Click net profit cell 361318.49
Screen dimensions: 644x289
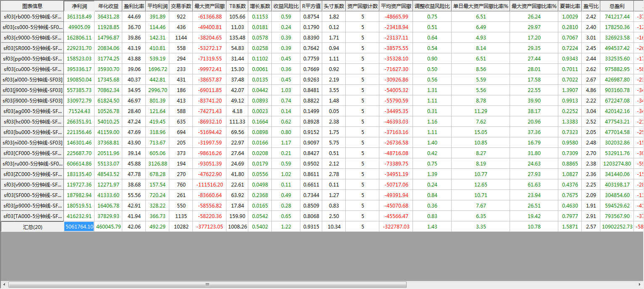click(x=79, y=17)
